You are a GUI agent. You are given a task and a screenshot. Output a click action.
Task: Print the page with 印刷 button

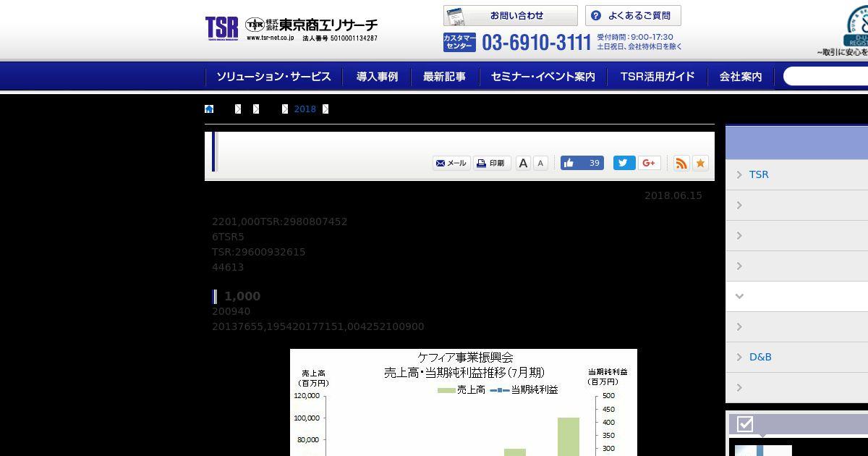[492, 163]
